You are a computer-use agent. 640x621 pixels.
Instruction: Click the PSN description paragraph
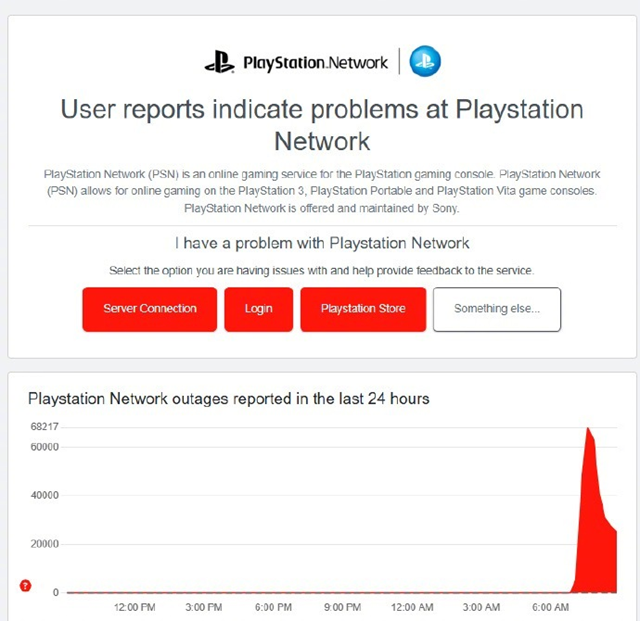322,190
